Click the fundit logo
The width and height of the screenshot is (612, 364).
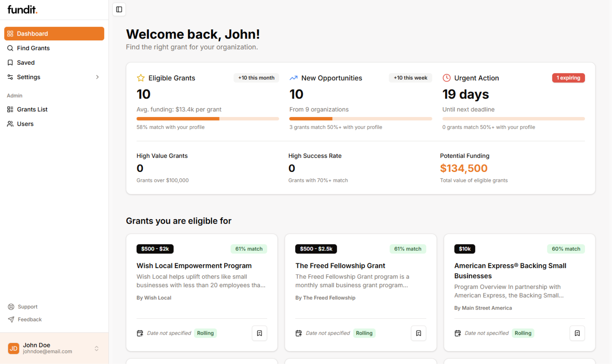tap(22, 9)
